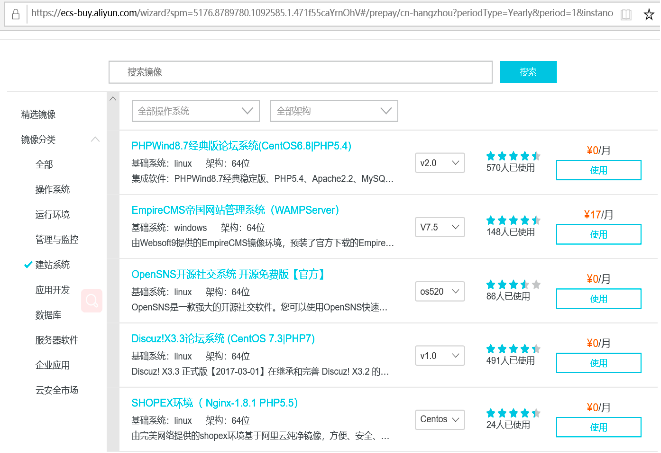Click 基础系统: windows text for EmpireCMS
Screen dimensions: 661x453
point(169,228)
